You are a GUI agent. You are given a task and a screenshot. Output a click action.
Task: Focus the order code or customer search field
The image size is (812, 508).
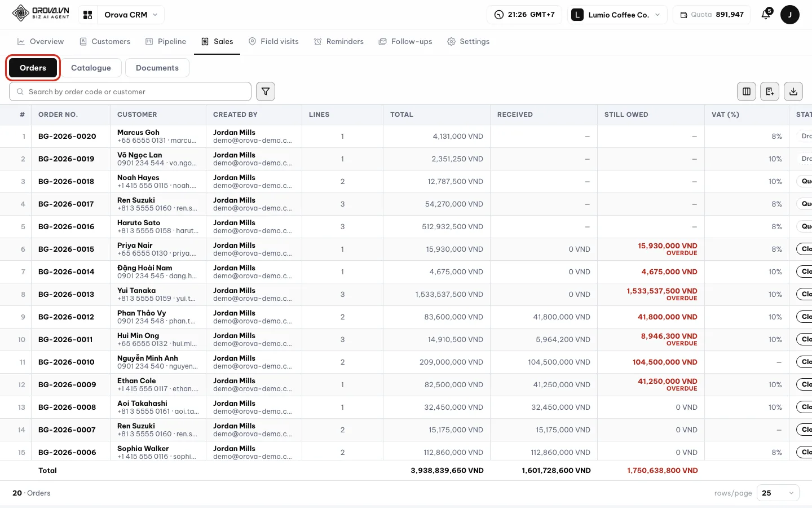pyautogui.click(x=130, y=91)
